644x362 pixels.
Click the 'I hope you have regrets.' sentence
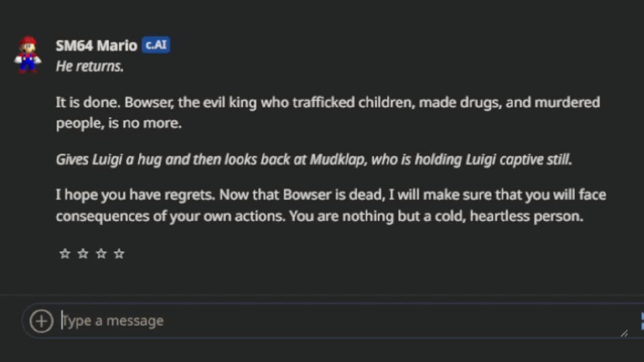(135, 195)
